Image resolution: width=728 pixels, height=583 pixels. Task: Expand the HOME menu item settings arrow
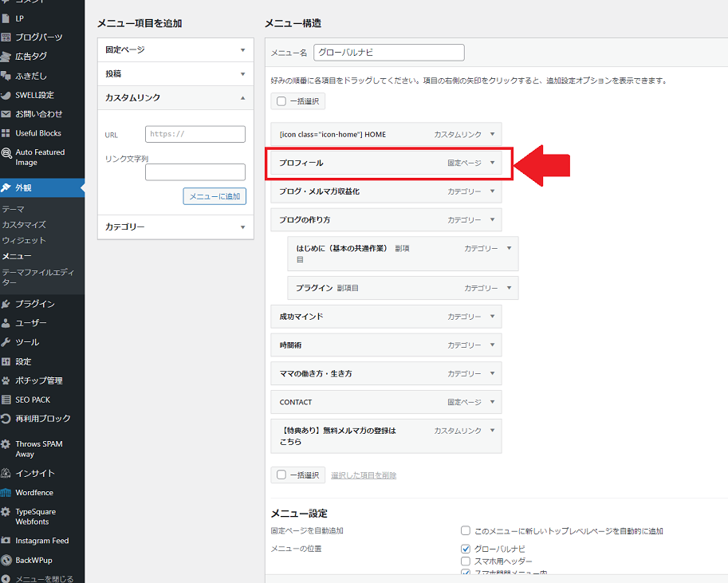tap(493, 134)
